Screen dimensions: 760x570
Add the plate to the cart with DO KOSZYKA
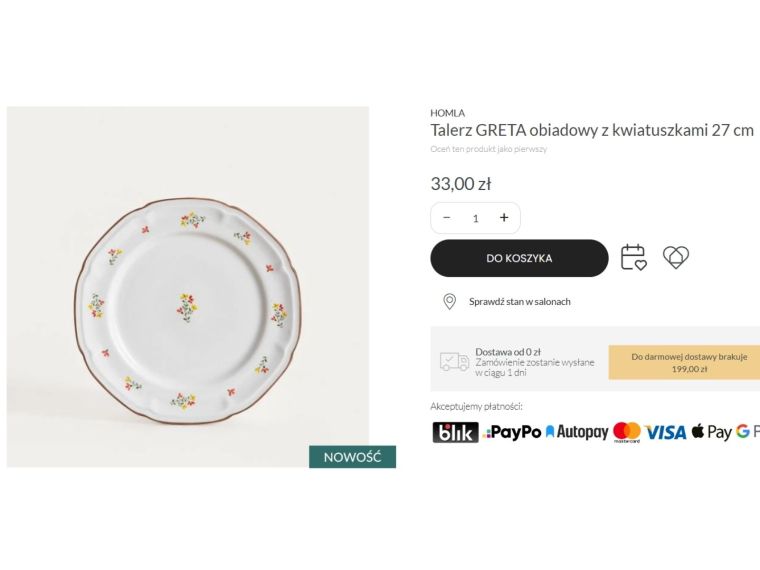click(x=519, y=258)
